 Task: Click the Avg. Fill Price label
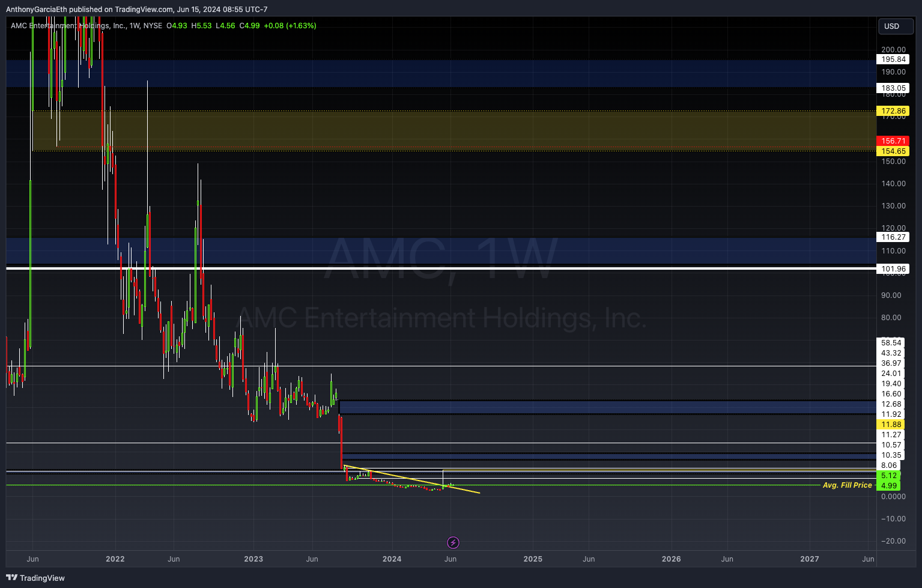click(x=848, y=485)
